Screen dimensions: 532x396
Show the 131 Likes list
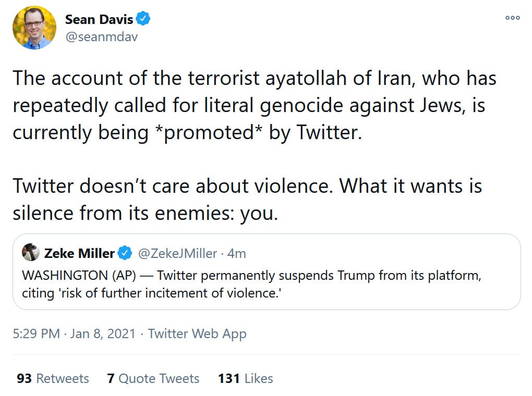click(x=246, y=378)
